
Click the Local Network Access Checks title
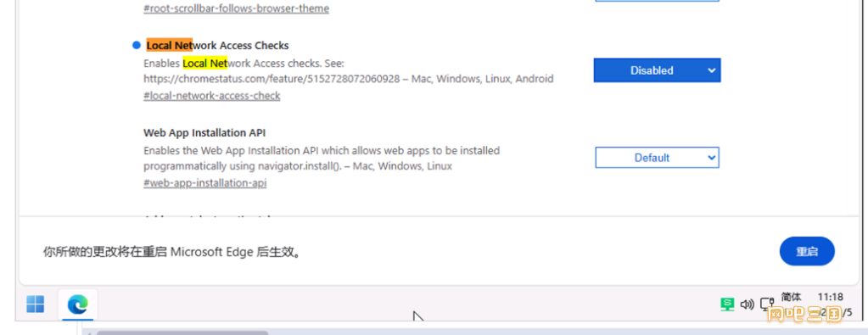tap(217, 46)
